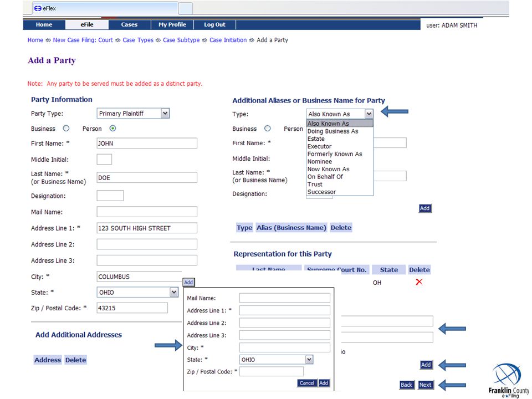Image resolution: width=532 pixels, height=399 pixels.
Task: Click the Supreme Court No. column header
Action: [x=336, y=270]
